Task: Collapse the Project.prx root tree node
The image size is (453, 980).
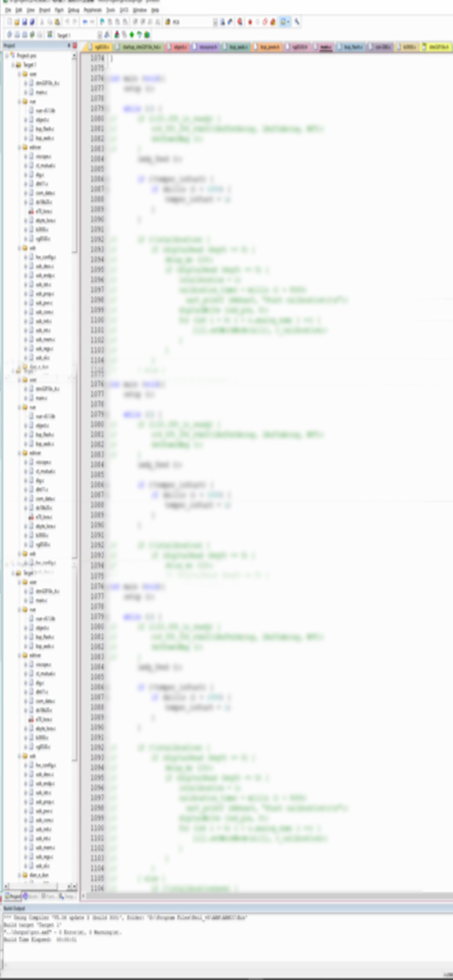Action: (x=7, y=56)
